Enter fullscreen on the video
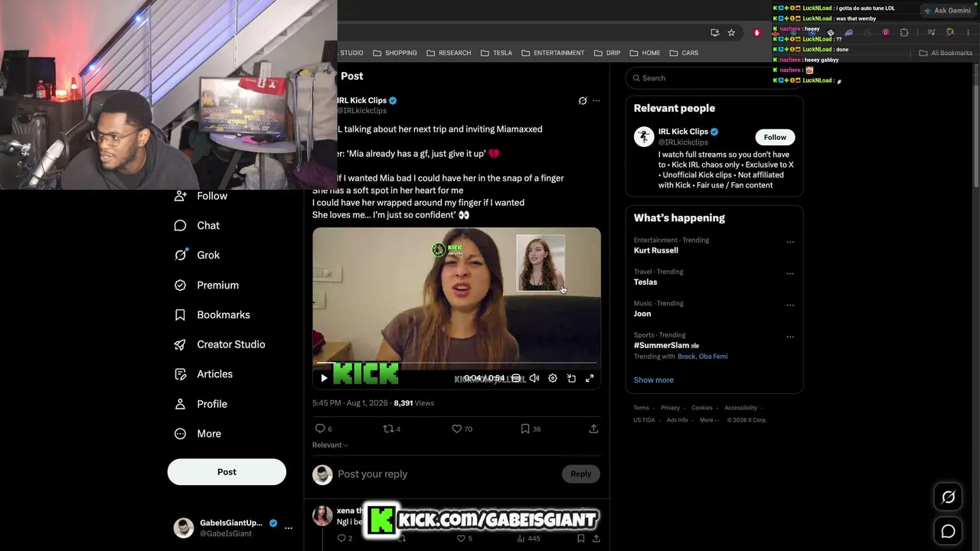980x551 pixels. coord(590,378)
